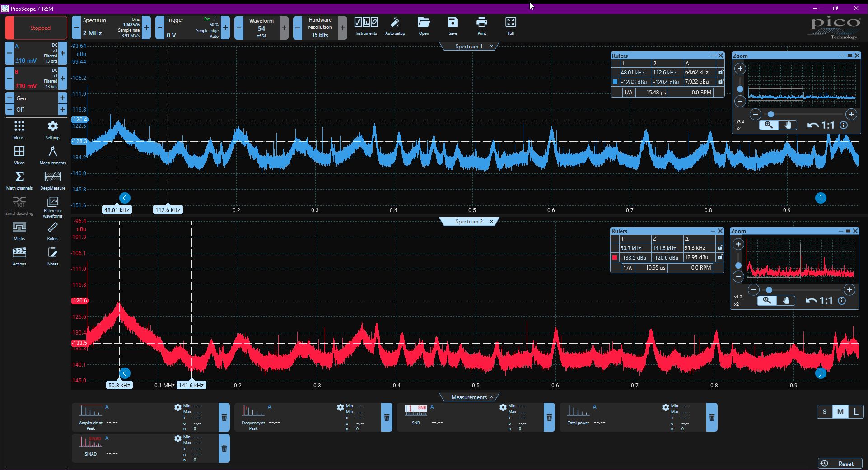
Task: Open Serial decoding
Action: point(19,206)
